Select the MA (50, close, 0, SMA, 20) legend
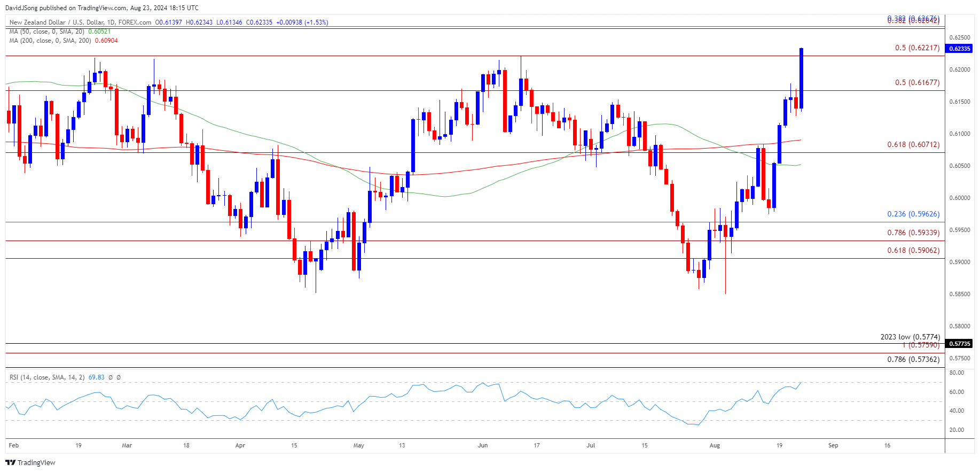 click(x=47, y=32)
